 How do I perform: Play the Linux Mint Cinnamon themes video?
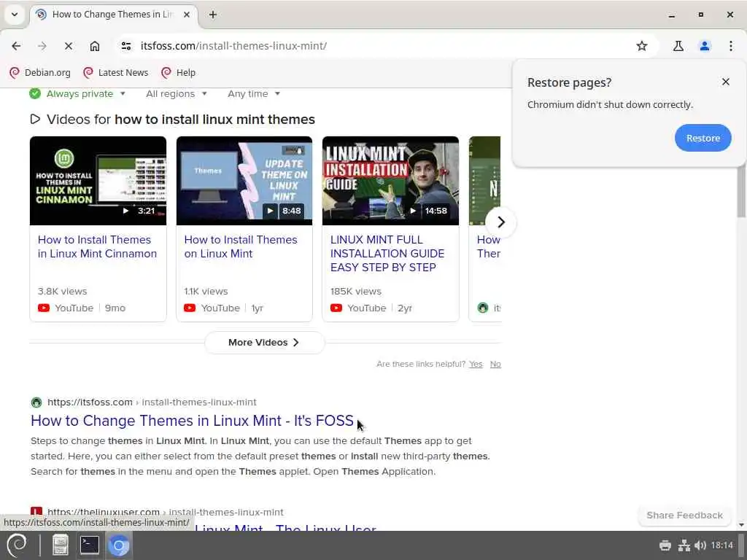pos(98,181)
